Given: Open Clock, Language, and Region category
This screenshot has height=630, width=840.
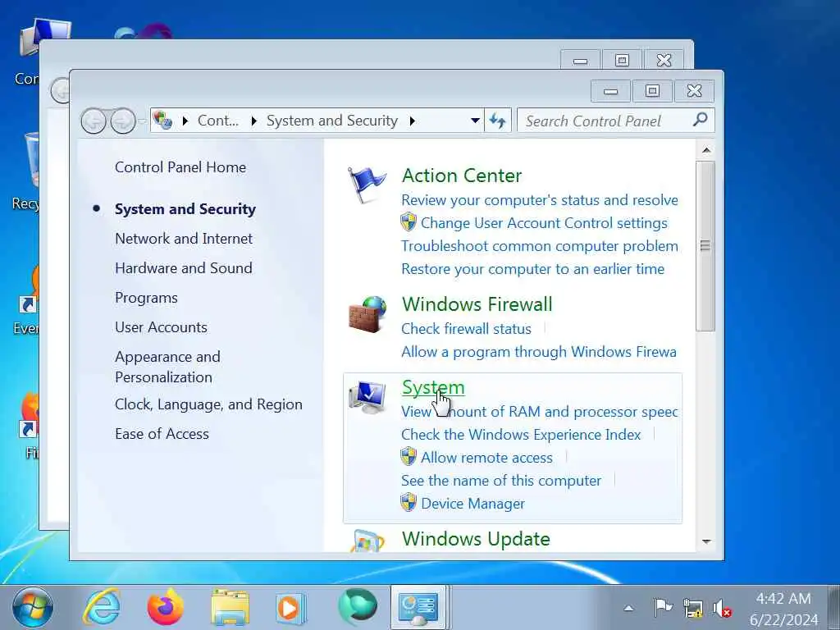Looking at the screenshot, I should point(209,404).
